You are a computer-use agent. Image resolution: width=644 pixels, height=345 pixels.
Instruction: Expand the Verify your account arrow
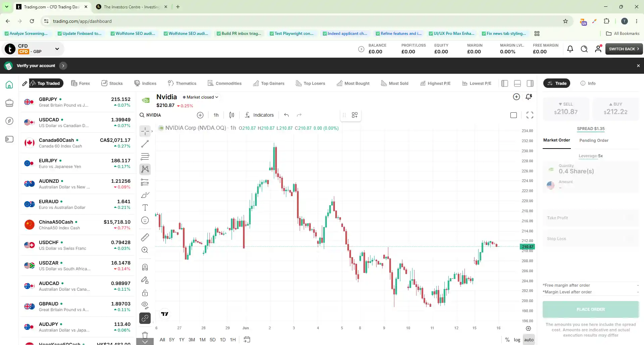tap(63, 66)
